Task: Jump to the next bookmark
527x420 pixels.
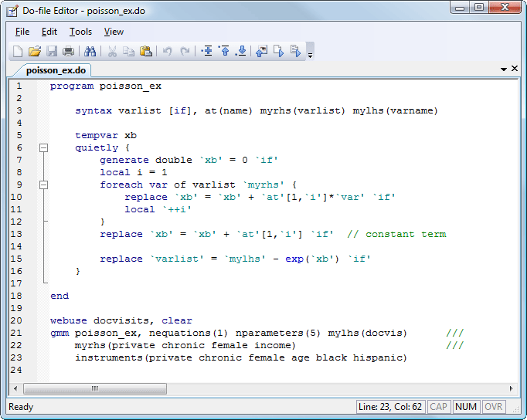Action: pyautogui.click(x=241, y=52)
